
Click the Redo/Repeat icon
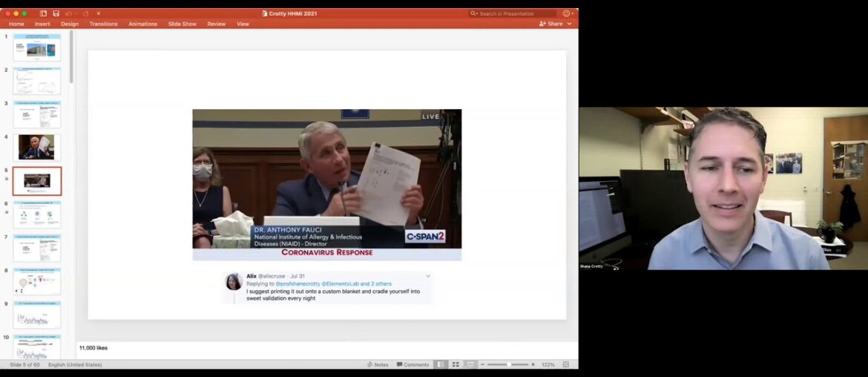tap(85, 13)
